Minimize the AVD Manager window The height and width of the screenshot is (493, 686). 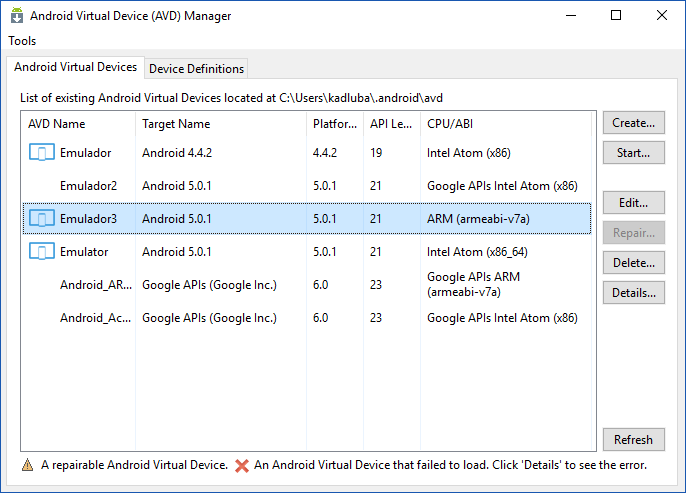[x=571, y=15]
